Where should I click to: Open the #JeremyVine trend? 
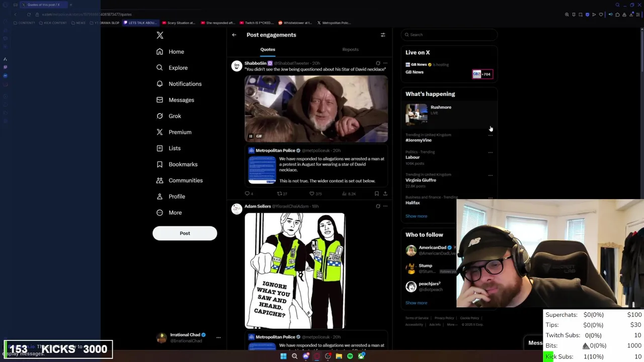[x=419, y=140]
